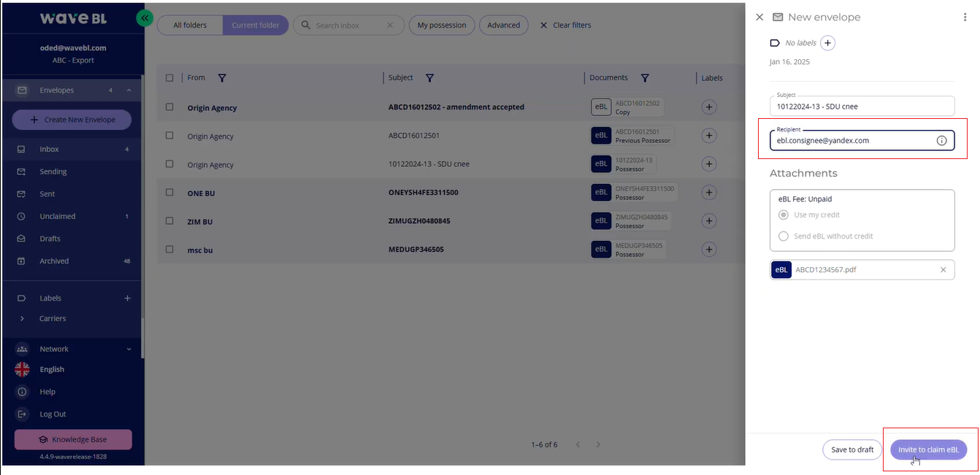Tick the checkbox for ONE BU row

[x=169, y=193]
